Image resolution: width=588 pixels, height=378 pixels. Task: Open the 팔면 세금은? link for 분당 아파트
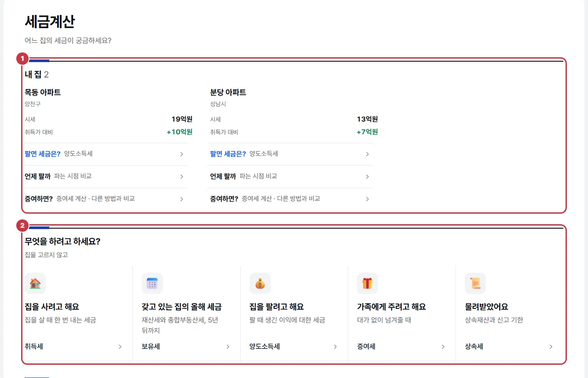(228, 154)
